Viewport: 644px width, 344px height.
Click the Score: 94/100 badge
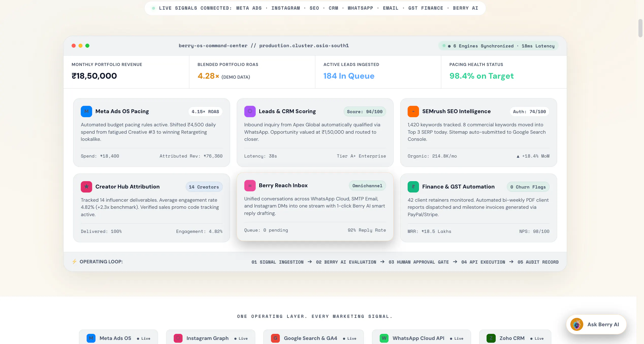[365, 112]
